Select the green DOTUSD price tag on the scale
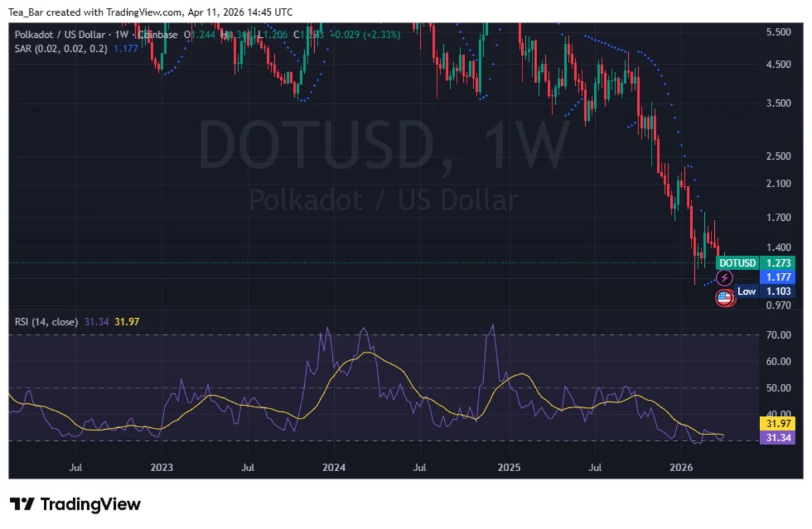This screenshot has width=812, height=529. 737,263
